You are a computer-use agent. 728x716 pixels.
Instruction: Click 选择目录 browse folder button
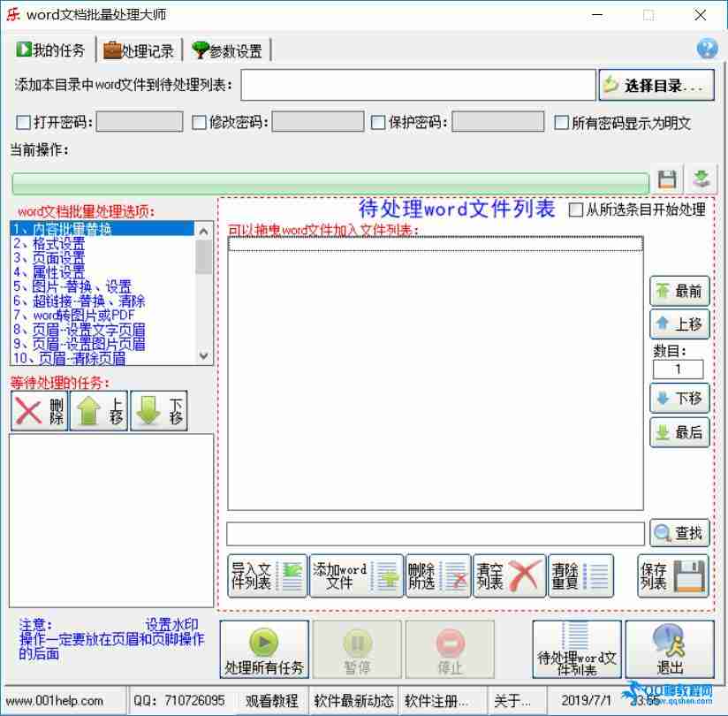656,85
